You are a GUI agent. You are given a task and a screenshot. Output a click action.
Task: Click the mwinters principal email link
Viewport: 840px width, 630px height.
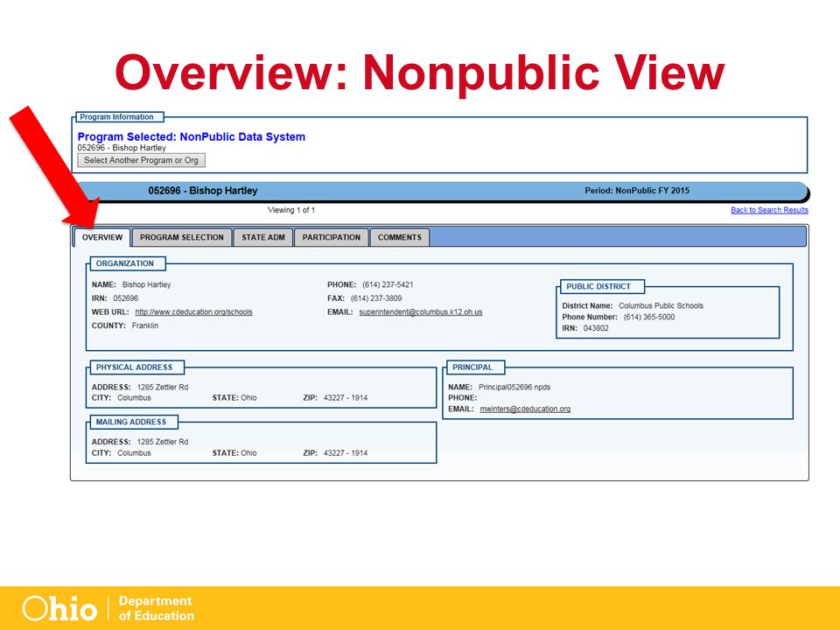[x=525, y=409]
